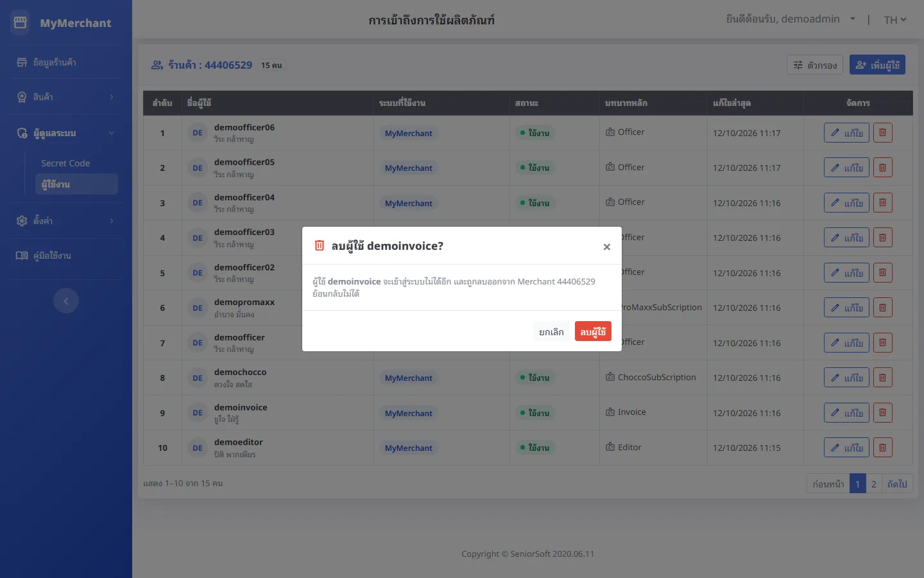Edit demoofficer06 with the แก้ไข button

pos(846,133)
